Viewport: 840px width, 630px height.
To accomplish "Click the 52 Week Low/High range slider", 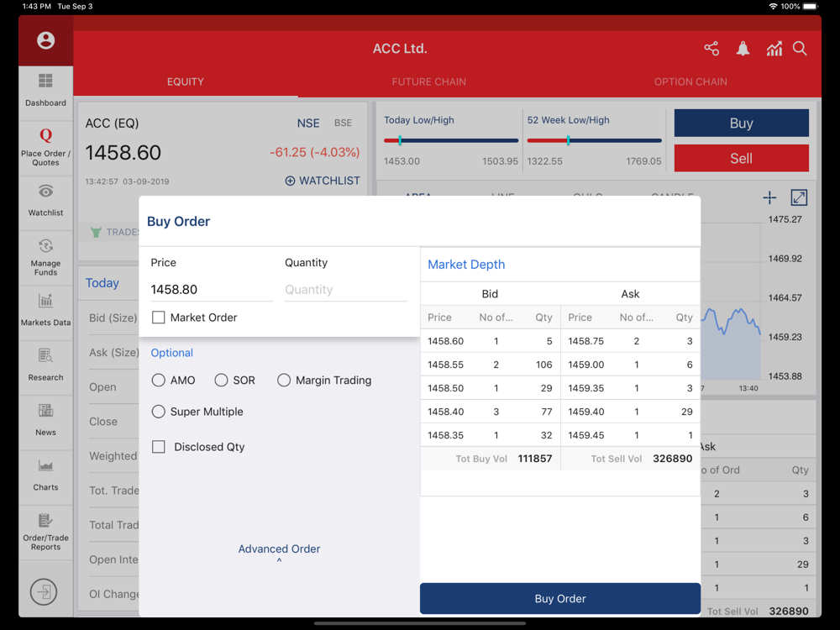I will pos(594,141).
